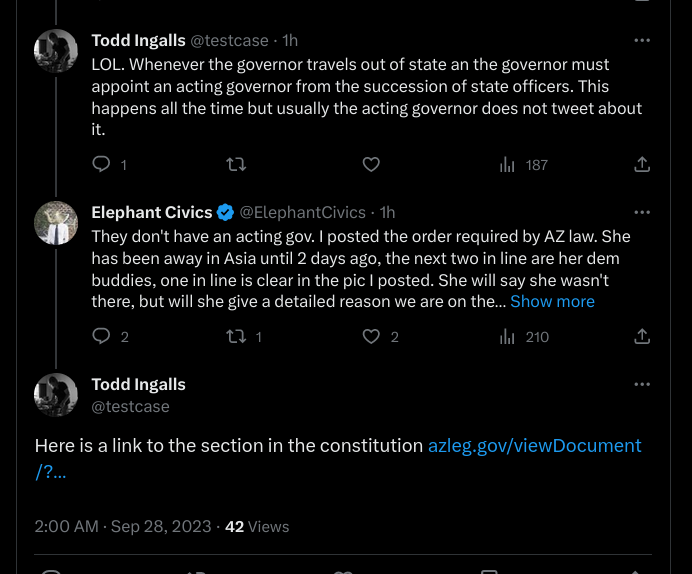
Task: View analytics showing 187 views
Action: [524, 165]
